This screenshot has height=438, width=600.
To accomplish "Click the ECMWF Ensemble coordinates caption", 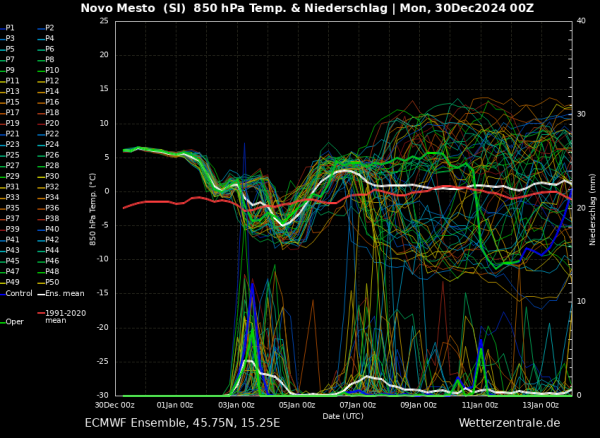I will pos(182,423).
